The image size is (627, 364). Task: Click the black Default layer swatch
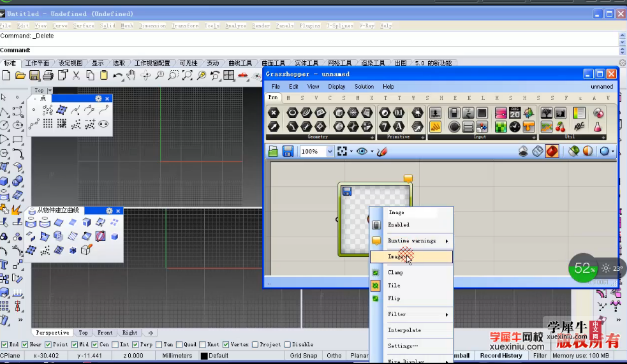204,356
